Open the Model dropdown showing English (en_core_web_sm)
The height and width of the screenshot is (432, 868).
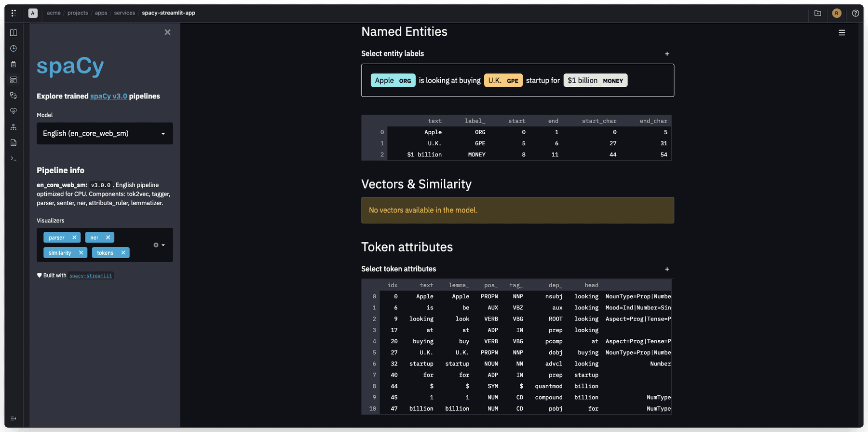[x=105, y=133]
